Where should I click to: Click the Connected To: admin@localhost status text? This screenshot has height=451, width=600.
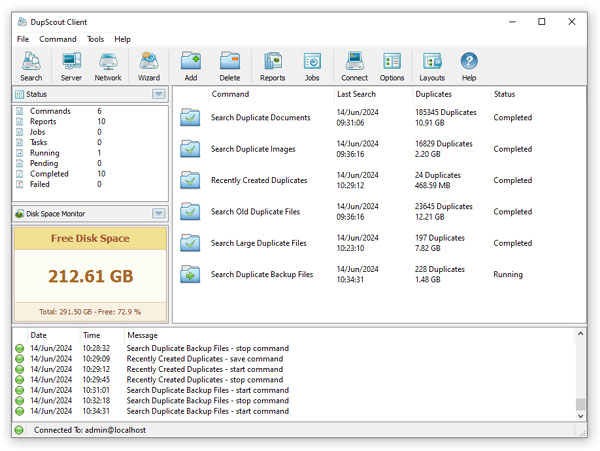90,430
